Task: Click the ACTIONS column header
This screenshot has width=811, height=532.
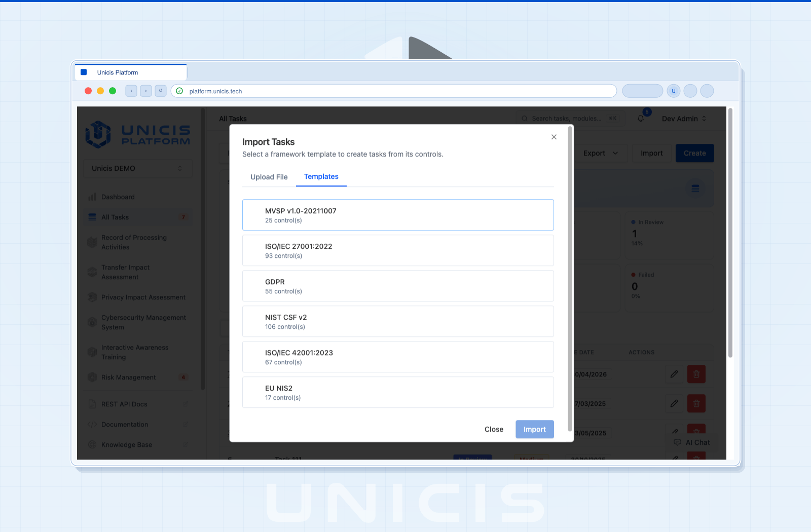Action: (x=642, y=352)
